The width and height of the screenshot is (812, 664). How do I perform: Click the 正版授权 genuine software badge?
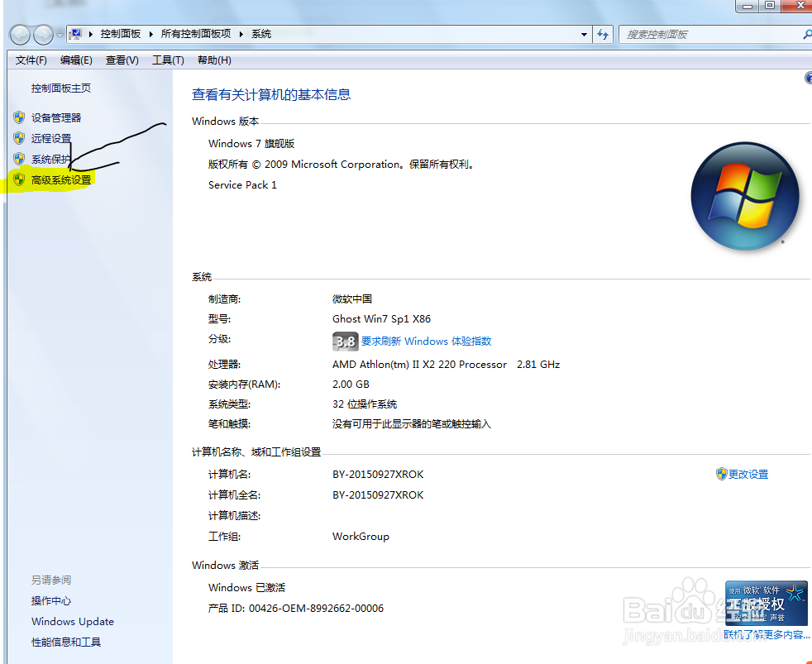click(766, 603)
